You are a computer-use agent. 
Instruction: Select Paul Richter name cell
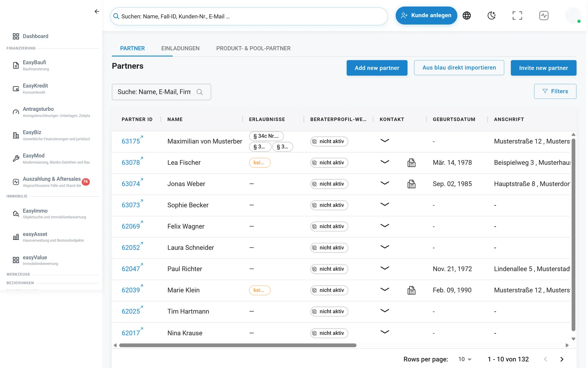click(184, 269)
